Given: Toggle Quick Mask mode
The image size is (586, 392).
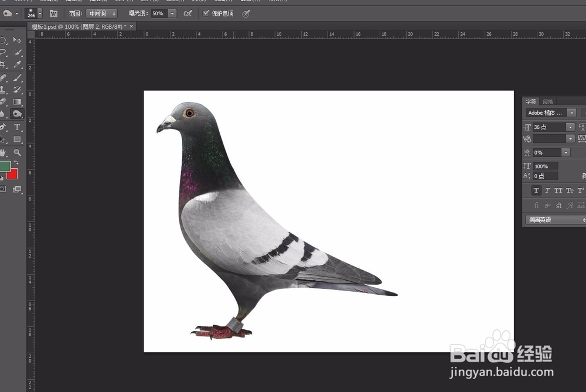Looking at the screenshot, I should pyautogui.click(x=3, y=189).
